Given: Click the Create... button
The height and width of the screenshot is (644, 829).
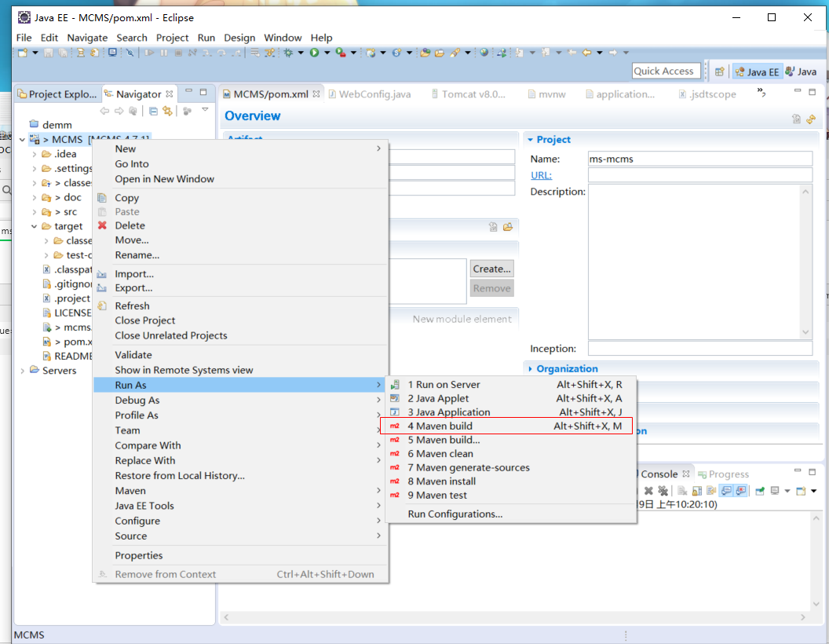Looking at the screenshot, I should pos(491,269).
